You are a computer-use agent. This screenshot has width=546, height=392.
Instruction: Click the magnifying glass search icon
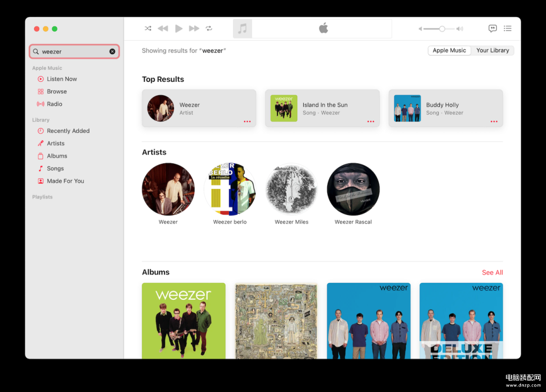pos(36,52)
